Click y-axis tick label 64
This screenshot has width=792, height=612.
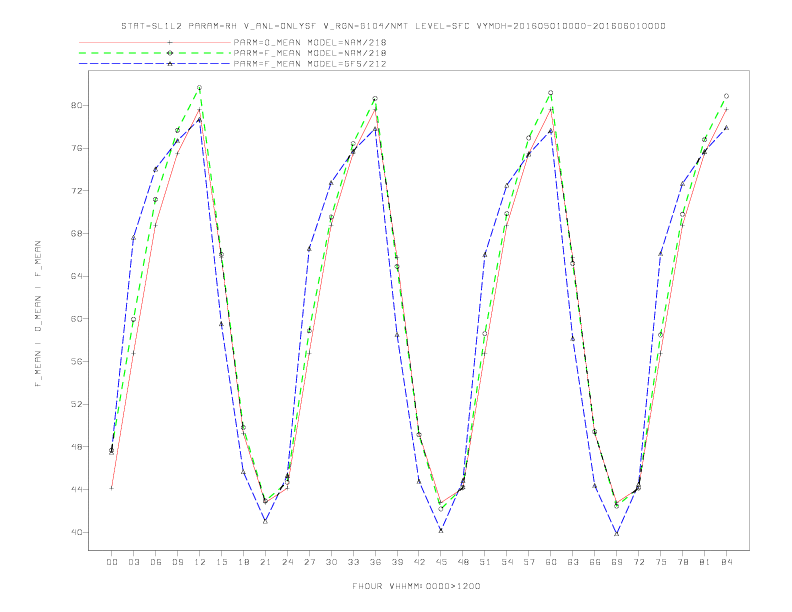pos(75,276)
